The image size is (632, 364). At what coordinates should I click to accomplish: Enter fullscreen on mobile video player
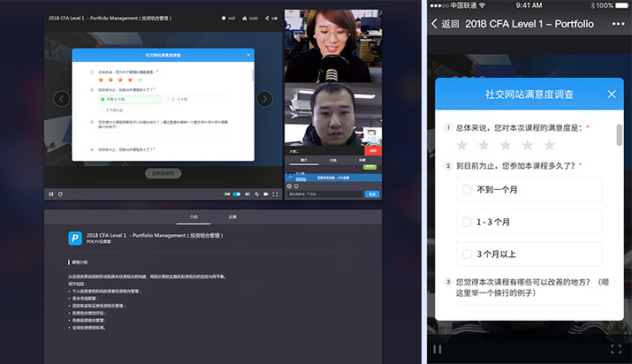(x=617, y=349)
